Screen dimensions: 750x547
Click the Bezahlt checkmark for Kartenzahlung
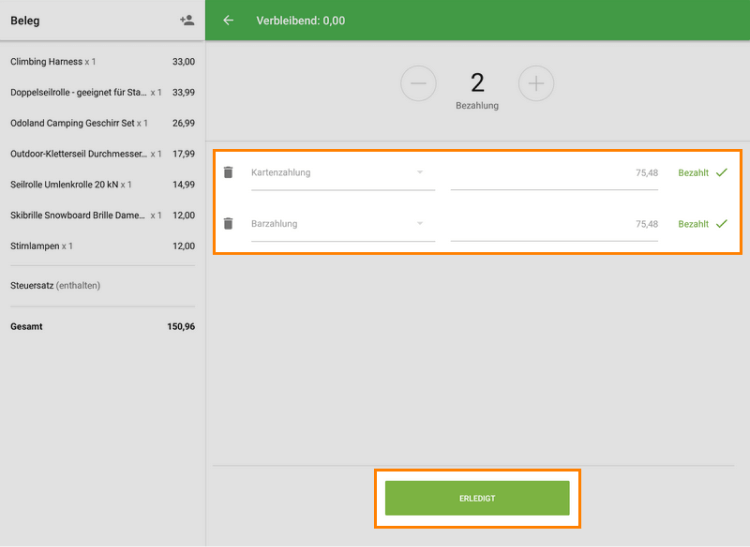pyautogui.click(x=721, y=173)
